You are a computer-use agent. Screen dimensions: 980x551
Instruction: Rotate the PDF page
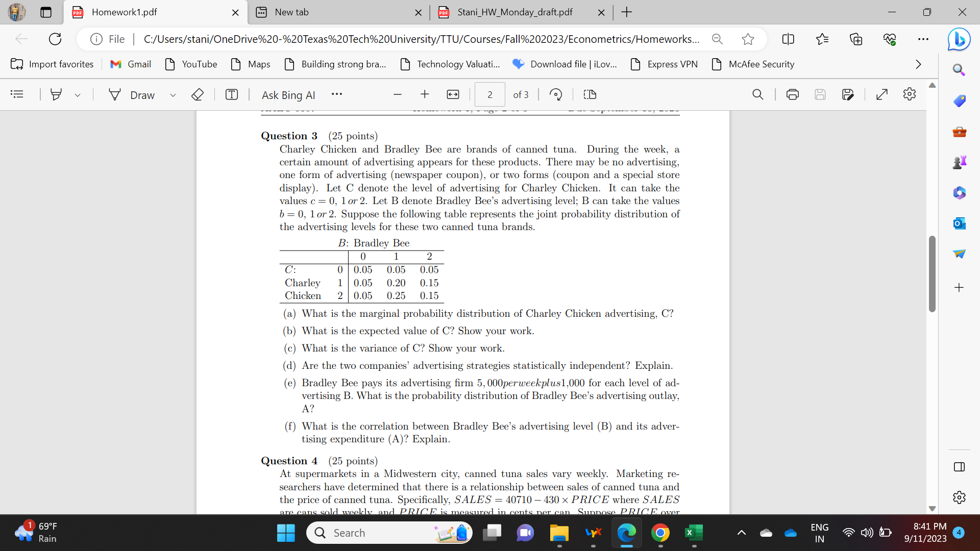(x=556, y=94)
